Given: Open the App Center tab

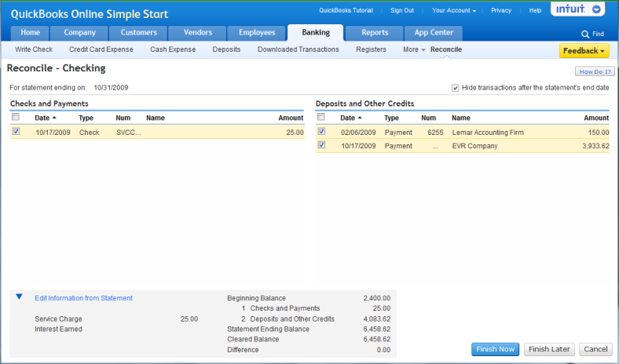Looking at the screenshot, I should pyautogui.click(x=434, y=33).
